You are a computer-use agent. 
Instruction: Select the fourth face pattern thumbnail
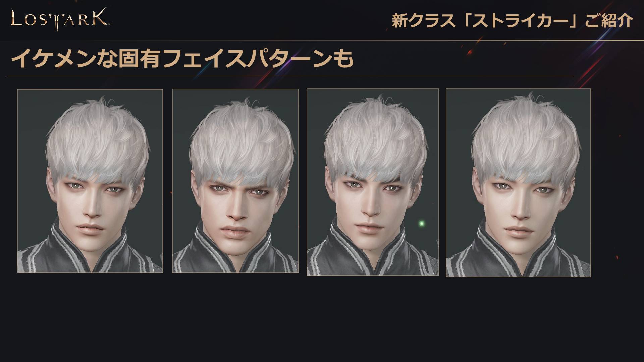click(x=518, y=183)
